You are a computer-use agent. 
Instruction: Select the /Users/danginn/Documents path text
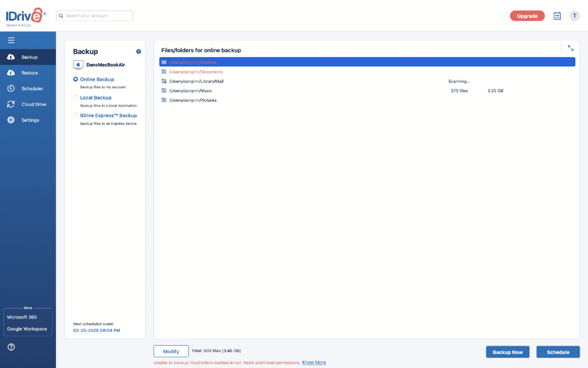point(196,72)
